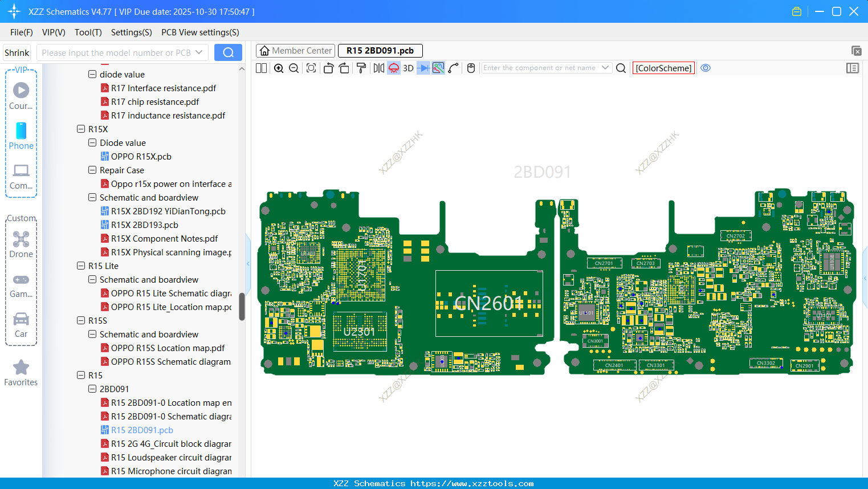Toggle the measurement tool highlight state

393,68
